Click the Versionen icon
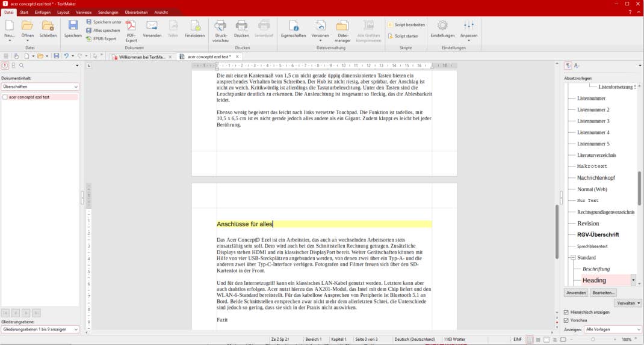 coord(320,25)
